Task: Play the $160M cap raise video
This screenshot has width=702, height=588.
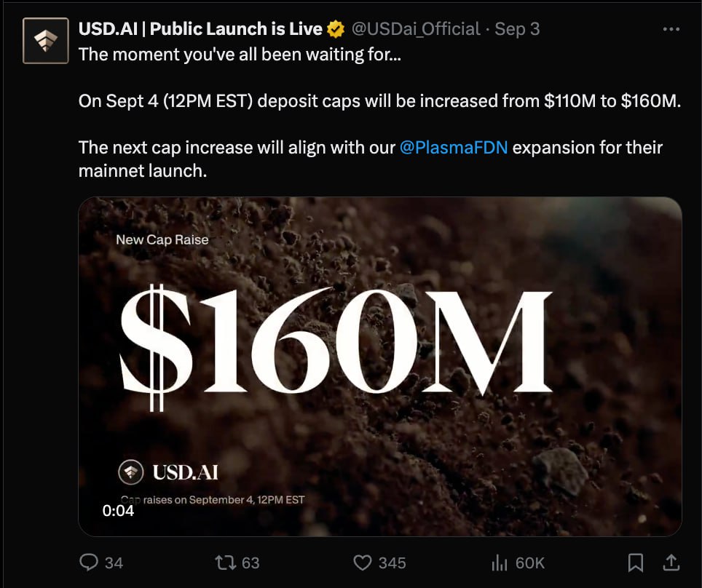Action: point(380,367)
